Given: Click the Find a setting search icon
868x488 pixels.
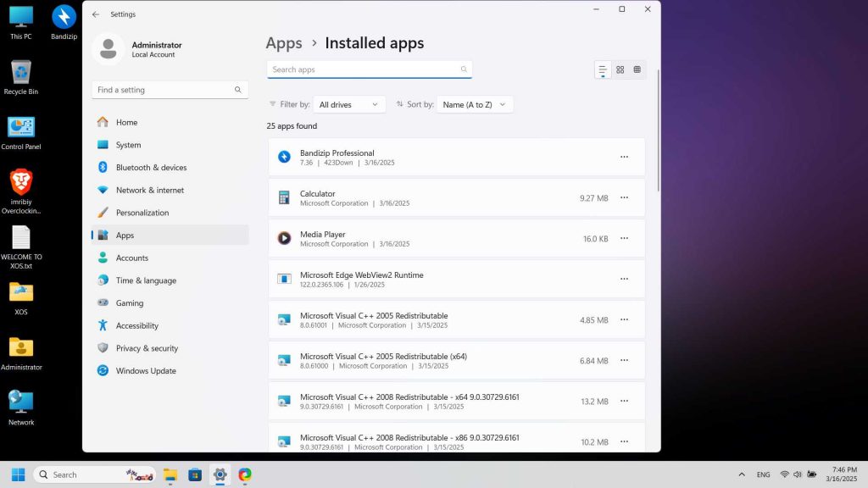Looking at the screenshot, I should [x=238, y=90].
